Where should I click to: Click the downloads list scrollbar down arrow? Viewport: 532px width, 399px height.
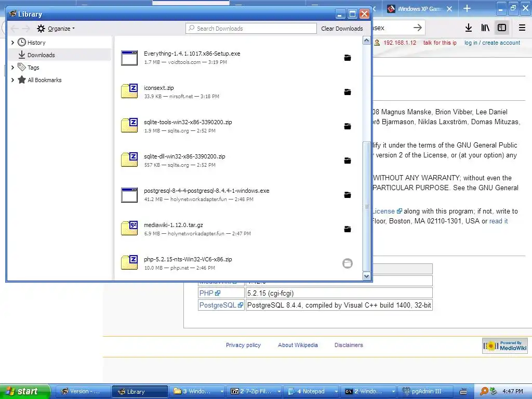coord(366,276)
